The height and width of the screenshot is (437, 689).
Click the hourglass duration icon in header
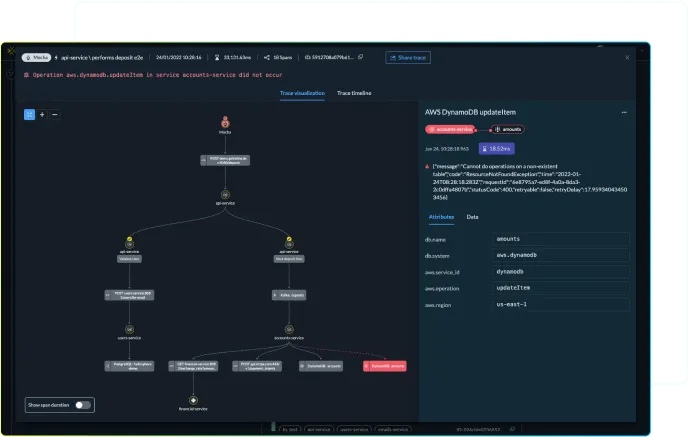(x=217, y=58)
